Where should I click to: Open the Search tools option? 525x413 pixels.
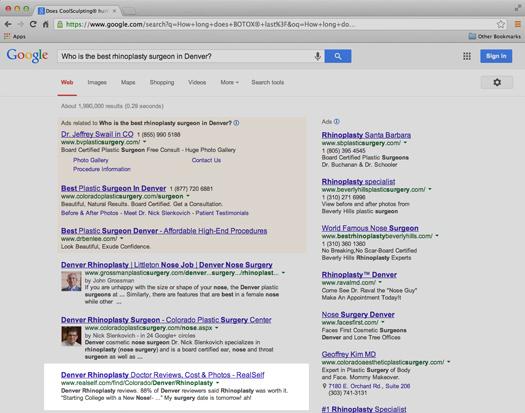[x=268, y=82]
